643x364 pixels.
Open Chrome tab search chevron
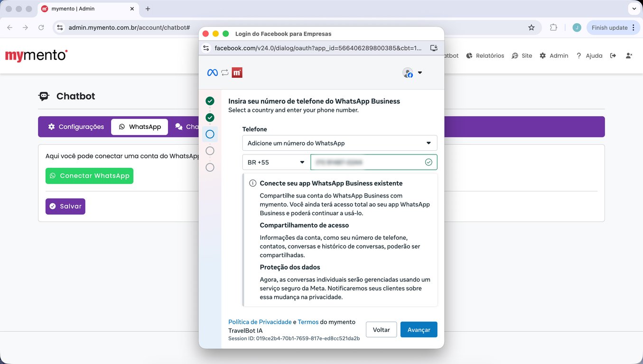pos(634,9)
